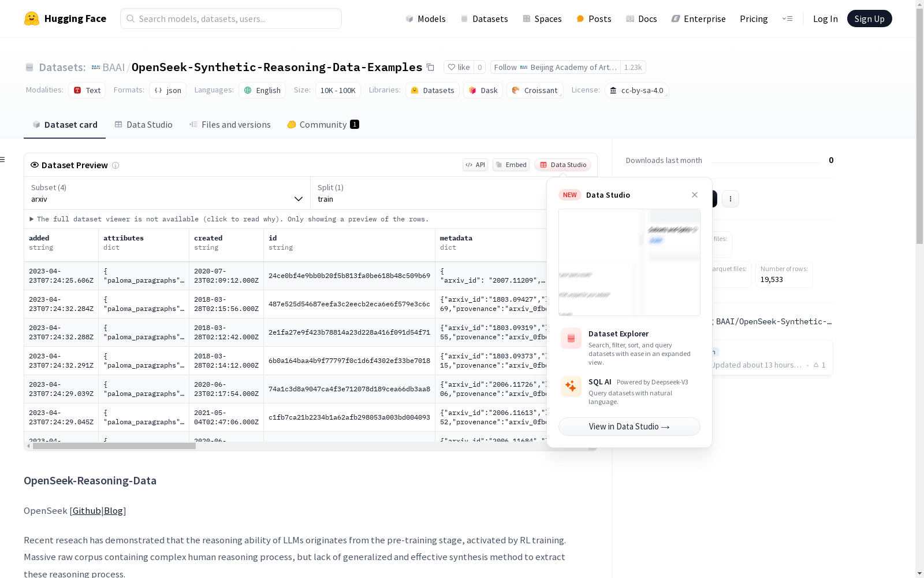Screen dimensions: 924x578
Task: Click the Dask library tag
Action: pos(483,90)
